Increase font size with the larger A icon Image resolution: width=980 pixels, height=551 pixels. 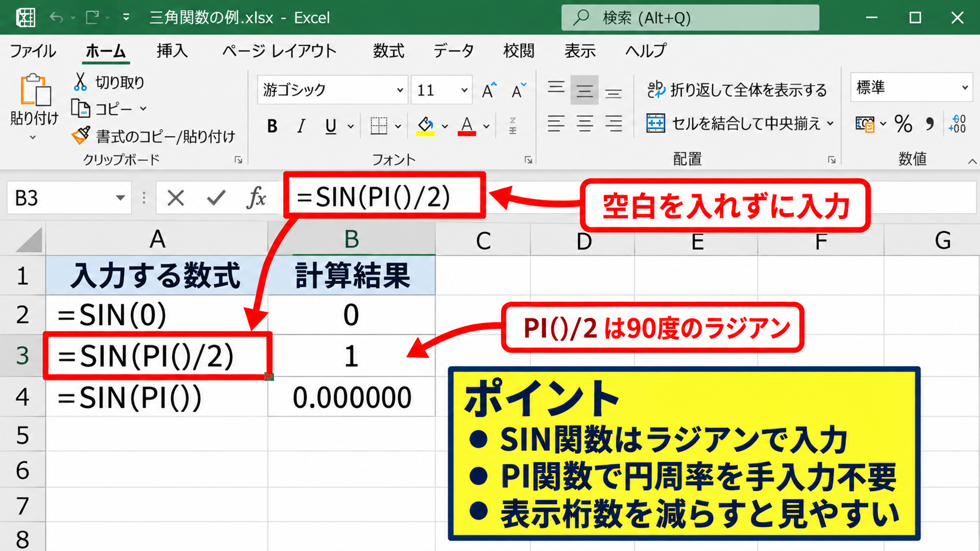(x=489, y=90)
